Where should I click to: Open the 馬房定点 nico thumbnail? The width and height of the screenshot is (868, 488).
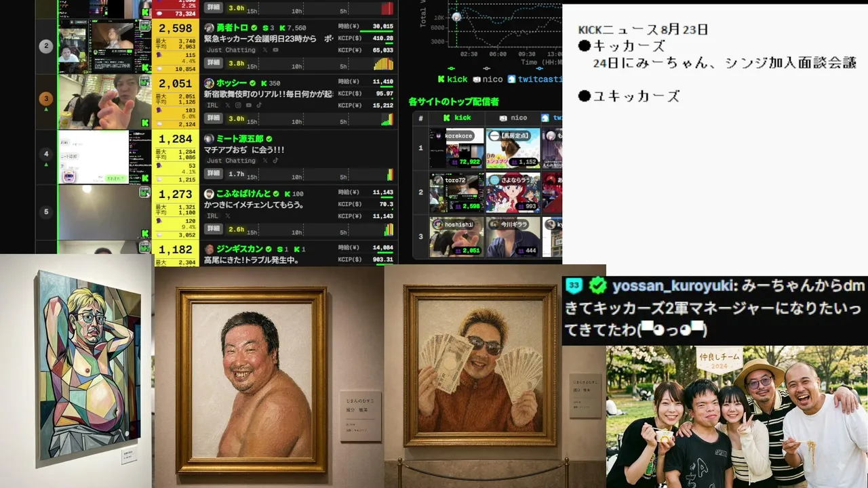513,148
